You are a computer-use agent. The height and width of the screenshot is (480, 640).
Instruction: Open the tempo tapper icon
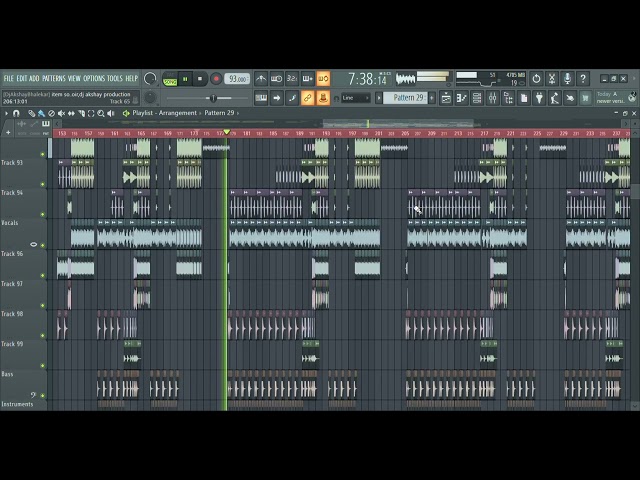(x=555, y=98)
